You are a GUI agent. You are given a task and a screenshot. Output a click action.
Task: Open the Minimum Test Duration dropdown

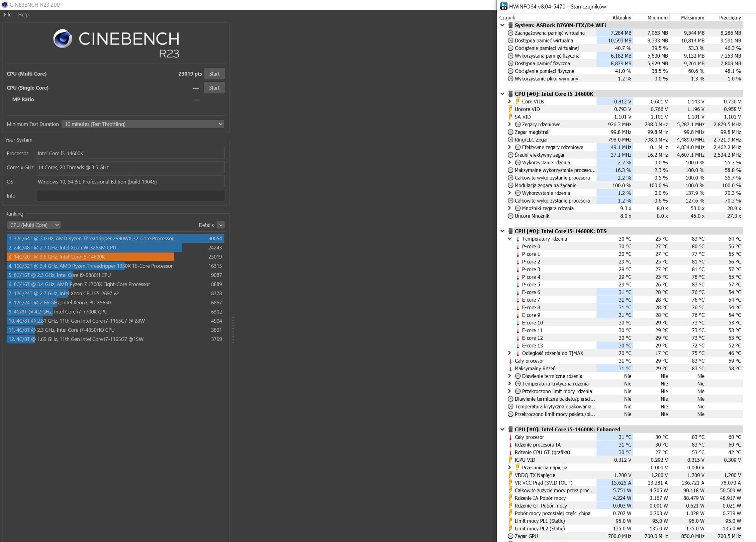143,124
